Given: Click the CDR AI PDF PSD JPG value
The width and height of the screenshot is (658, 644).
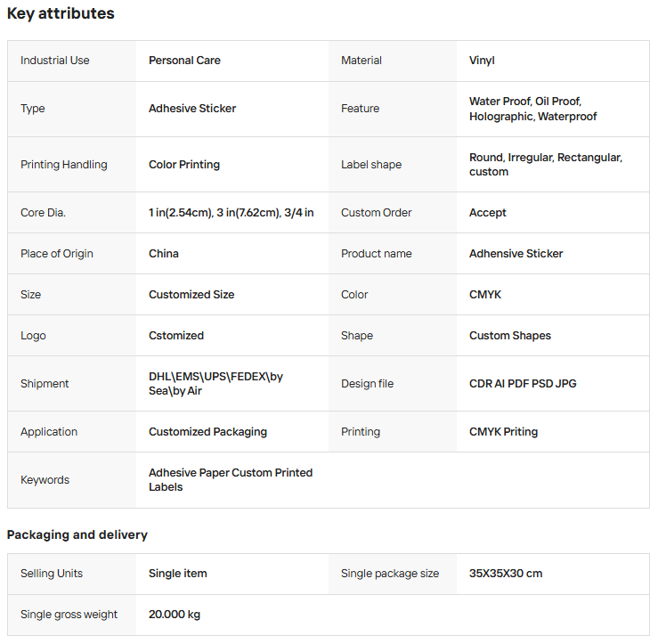Looking at the screenshot, I should 523,384.
